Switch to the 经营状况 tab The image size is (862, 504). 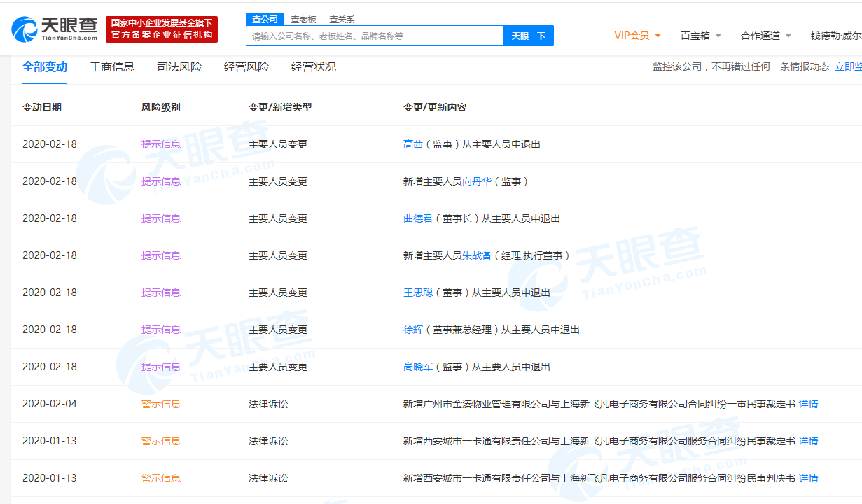click(314, 67)
